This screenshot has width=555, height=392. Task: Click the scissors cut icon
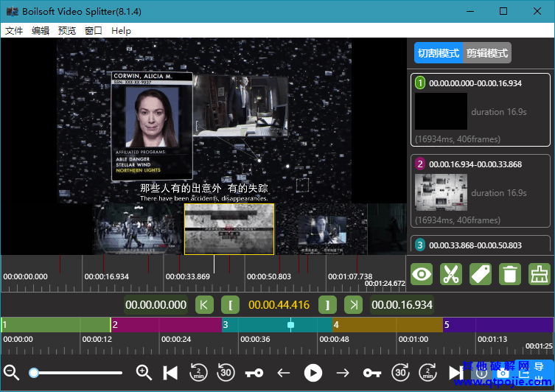tap(450, 274)
